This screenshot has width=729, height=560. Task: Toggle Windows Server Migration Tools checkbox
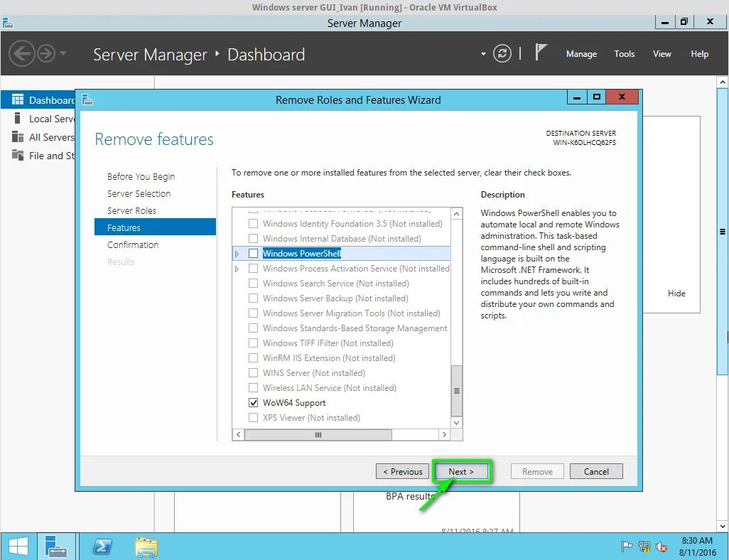coord(254,313)
